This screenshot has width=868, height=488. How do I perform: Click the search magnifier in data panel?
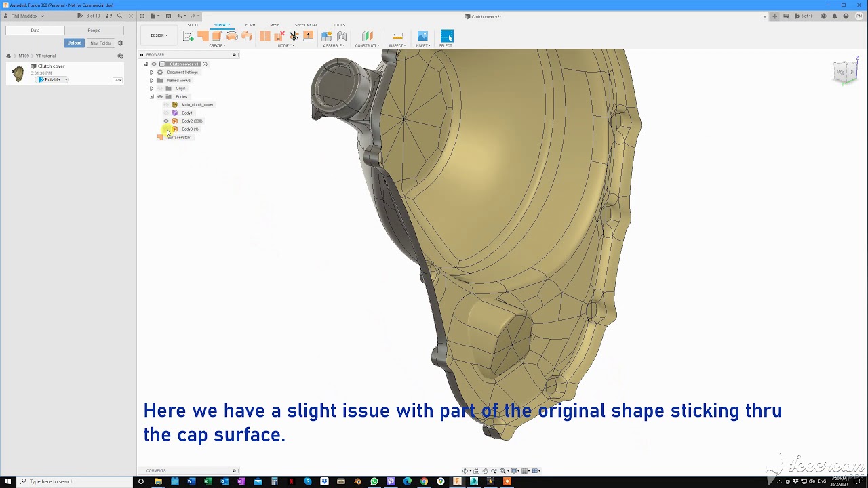pos(120,16)
